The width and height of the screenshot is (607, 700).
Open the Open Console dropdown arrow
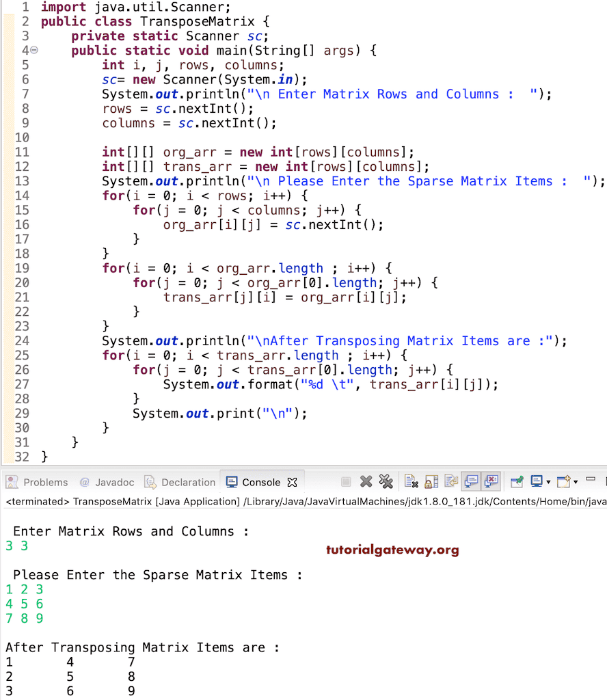[574, 482]
